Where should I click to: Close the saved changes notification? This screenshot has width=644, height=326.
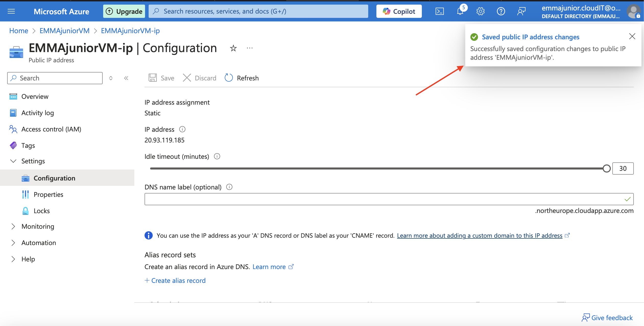point(632,37)
